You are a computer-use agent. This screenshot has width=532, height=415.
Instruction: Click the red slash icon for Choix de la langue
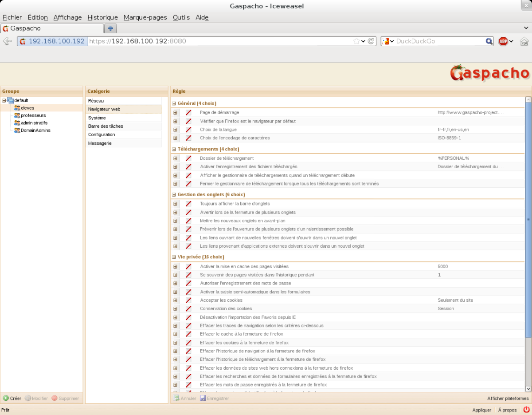click(188, 130)
